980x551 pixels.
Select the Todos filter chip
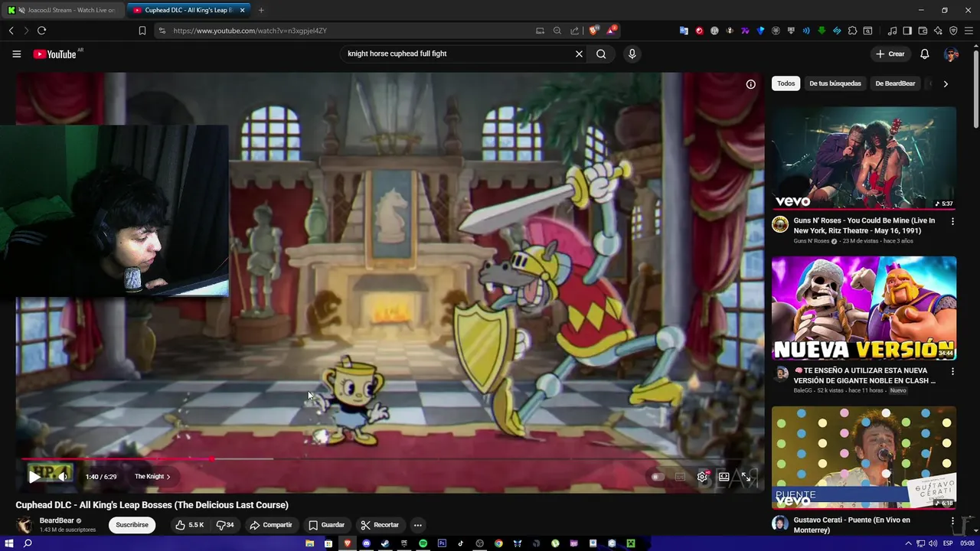[x=786, y=83]
